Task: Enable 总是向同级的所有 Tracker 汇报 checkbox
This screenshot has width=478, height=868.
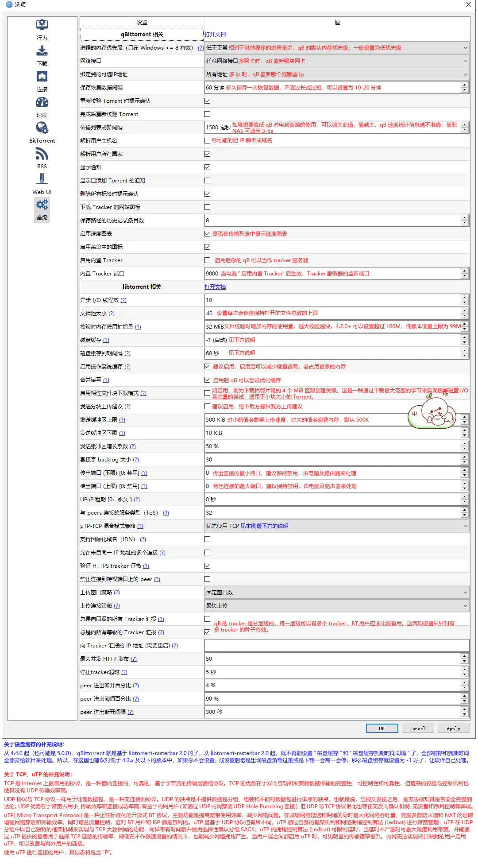Action: 207,619
